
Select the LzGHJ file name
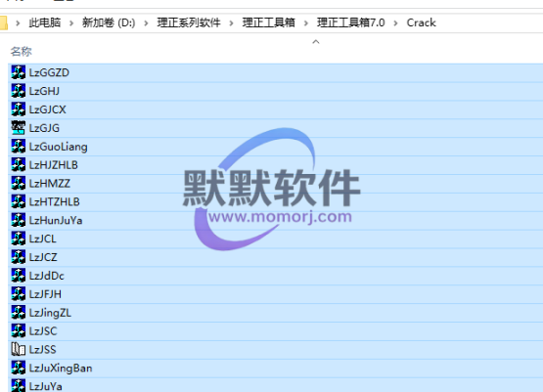coord(44,91)
